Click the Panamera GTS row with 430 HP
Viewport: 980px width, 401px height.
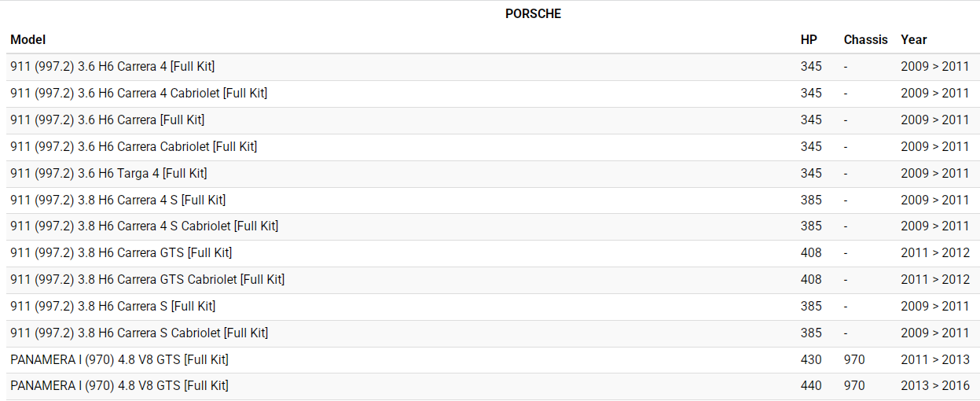(x=119, y=360)
